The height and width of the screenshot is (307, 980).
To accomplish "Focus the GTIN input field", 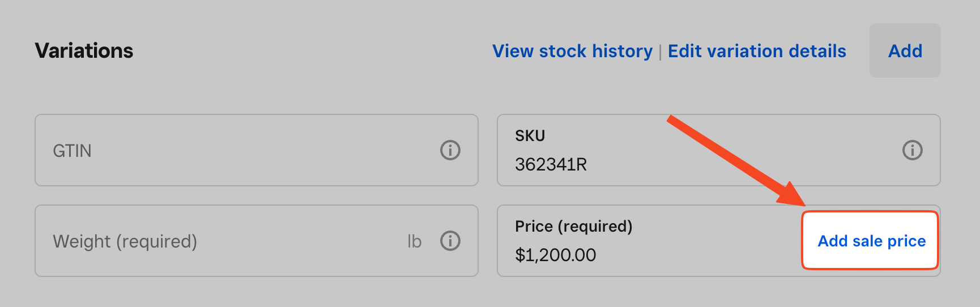I will pyautogui.click(x=238, y=150).
